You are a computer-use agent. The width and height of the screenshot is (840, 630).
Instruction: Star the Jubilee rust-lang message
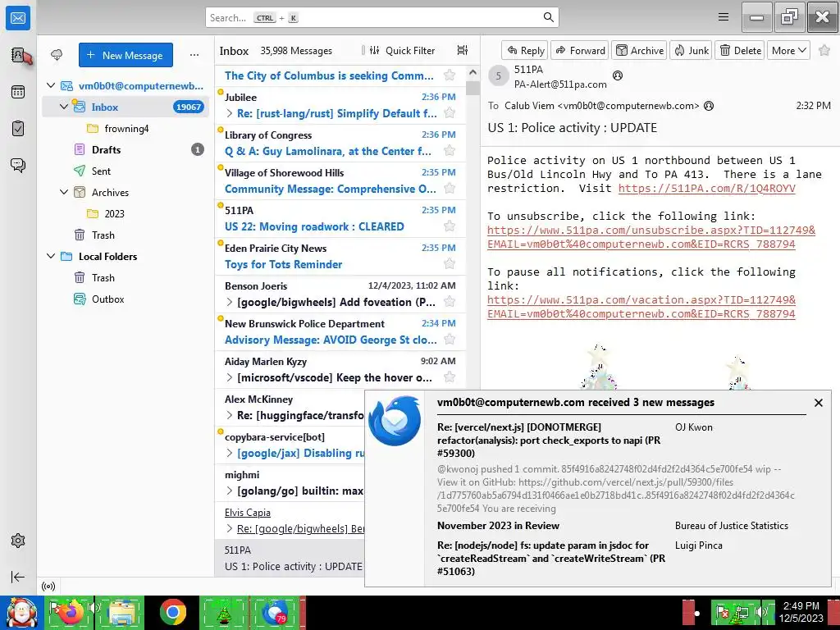point(450,113)
